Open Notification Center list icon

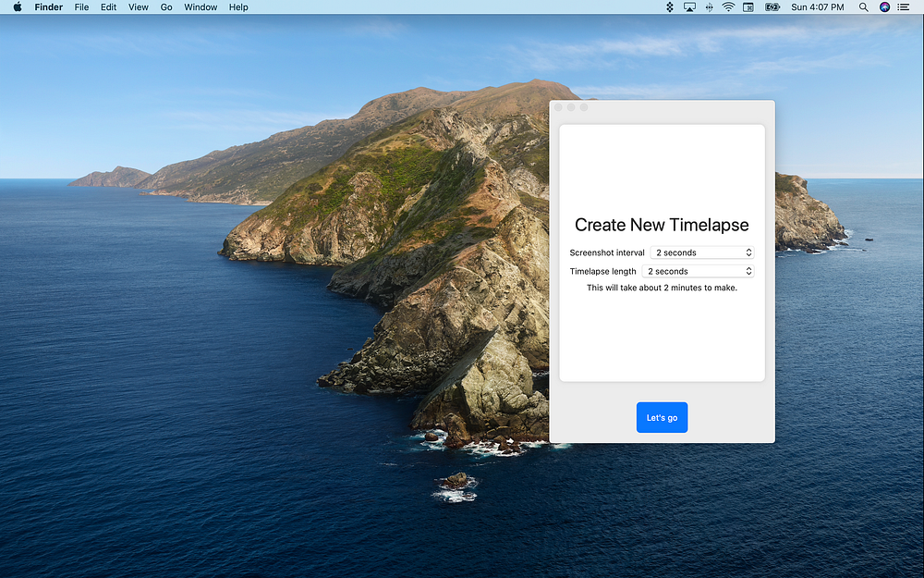904,7
